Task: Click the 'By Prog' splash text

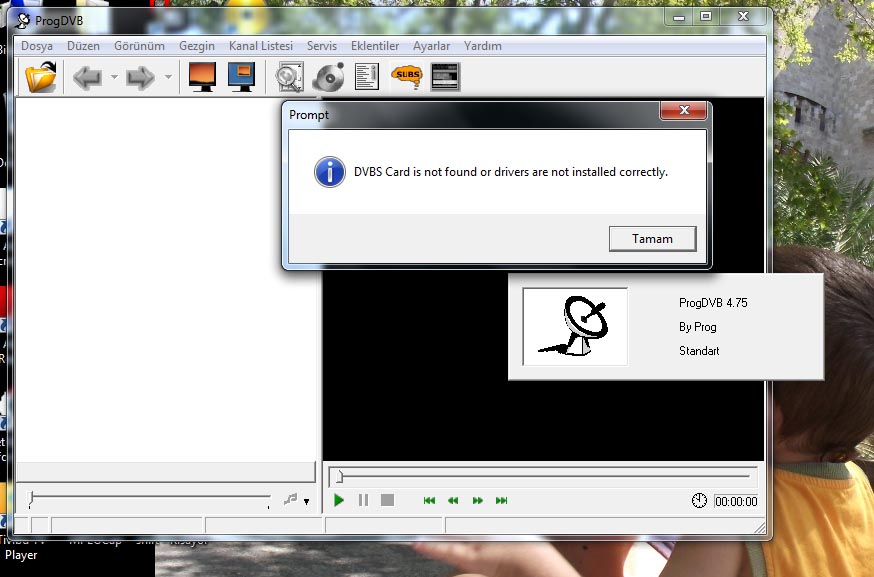Action: 697,327
